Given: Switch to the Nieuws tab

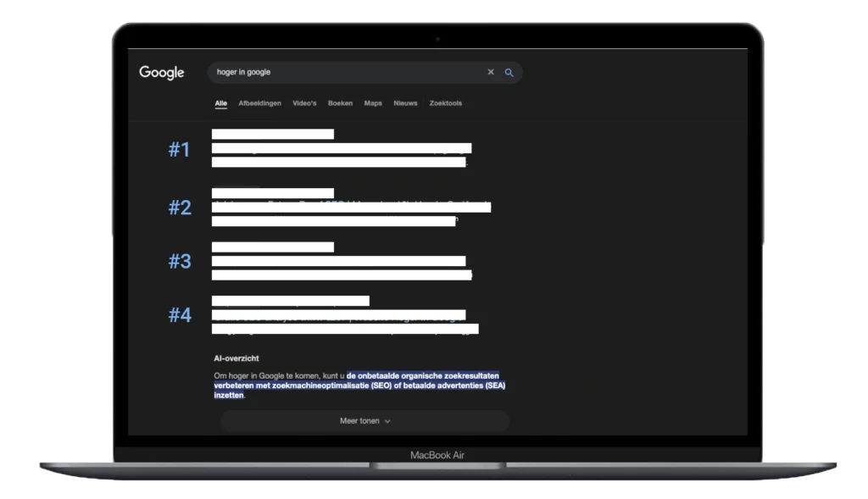Looking at the screenshot, I should tap(405, 103).
